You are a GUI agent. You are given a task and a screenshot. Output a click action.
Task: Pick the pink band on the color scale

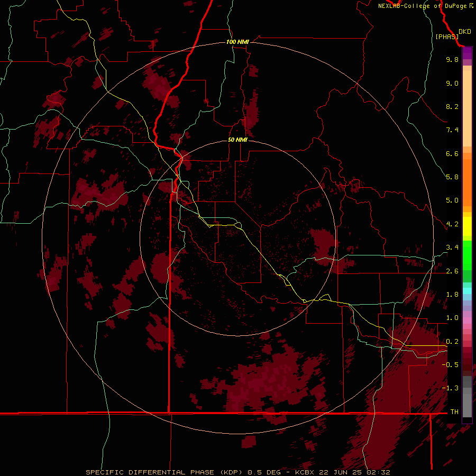467,321
